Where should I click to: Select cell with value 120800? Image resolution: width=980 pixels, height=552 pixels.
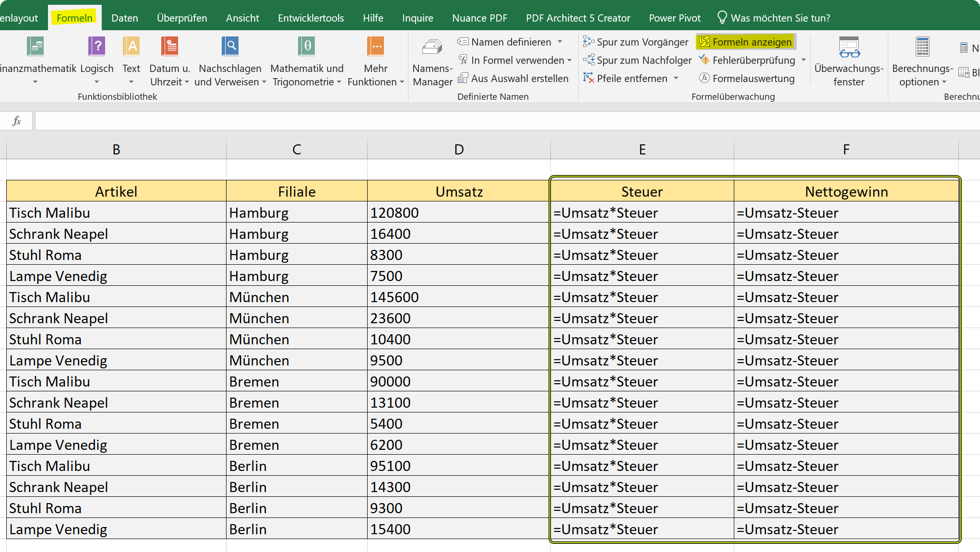click(x=459, y=212)
